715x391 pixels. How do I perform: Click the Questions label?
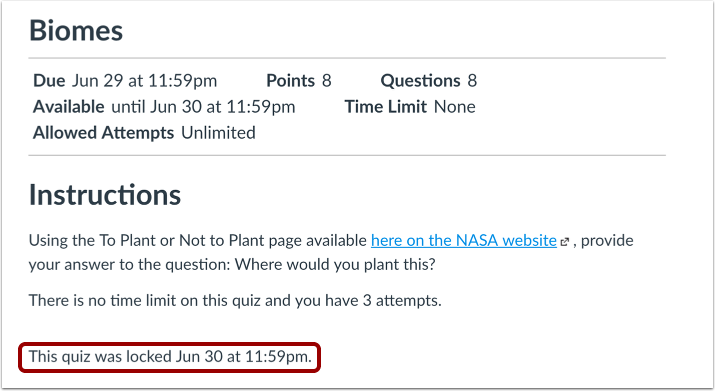420,81
